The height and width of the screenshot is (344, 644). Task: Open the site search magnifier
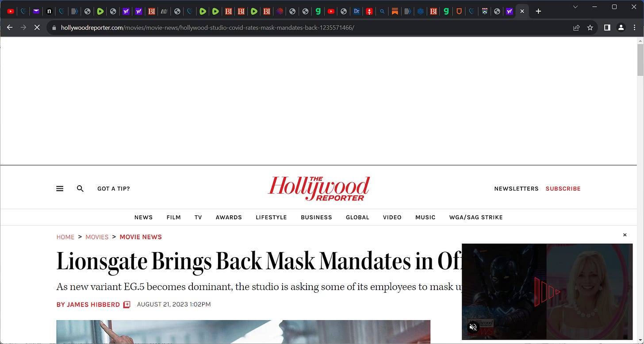(80, 188)
